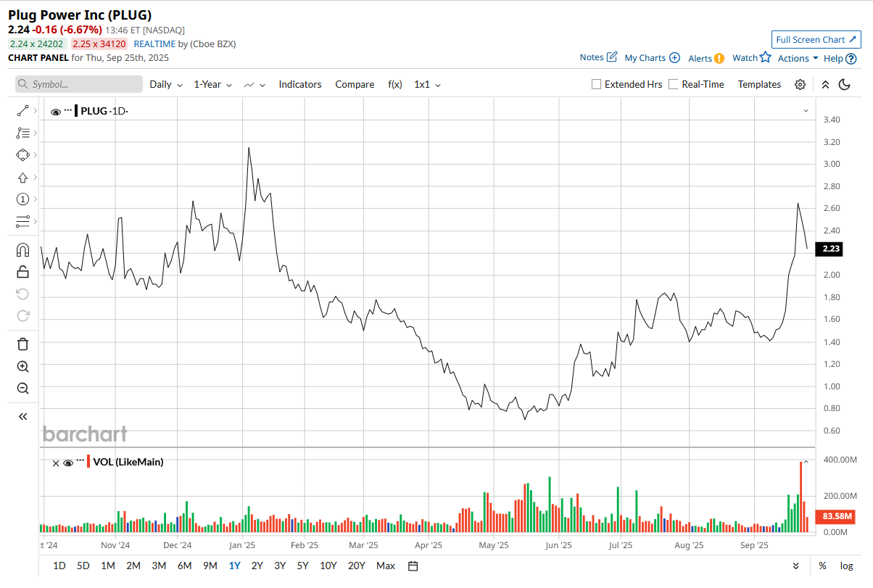Collapse the left drawing toolbar

[x=22, y=417]
